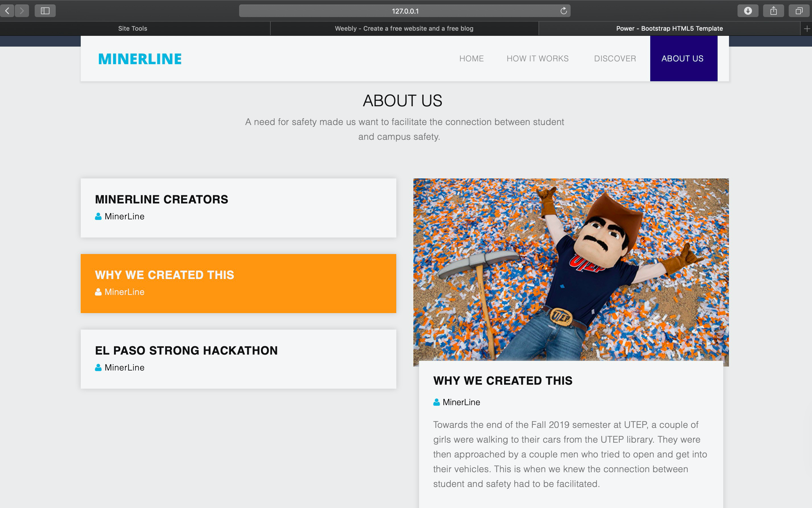Reload the page with the refresh icon

pos(564,11)
